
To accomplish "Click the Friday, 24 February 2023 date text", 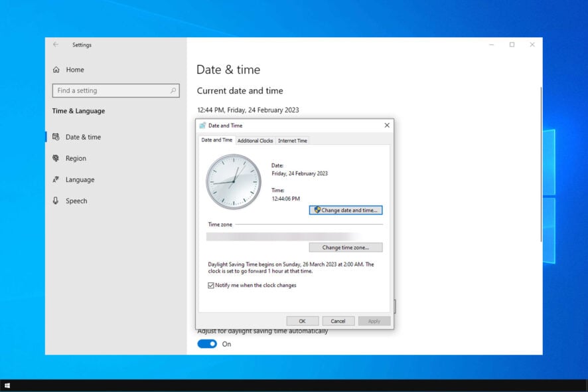I will pyautogui.click(x=299, y=173).
